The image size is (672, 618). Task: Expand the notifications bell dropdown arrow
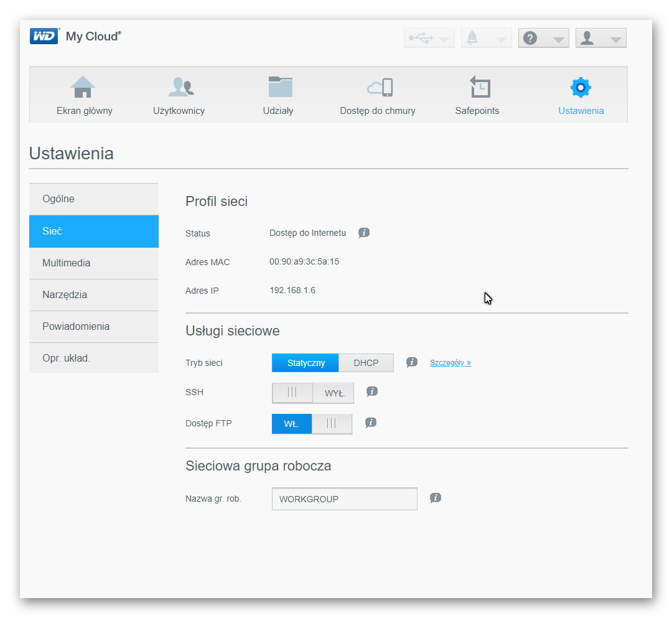pos(501,40)
